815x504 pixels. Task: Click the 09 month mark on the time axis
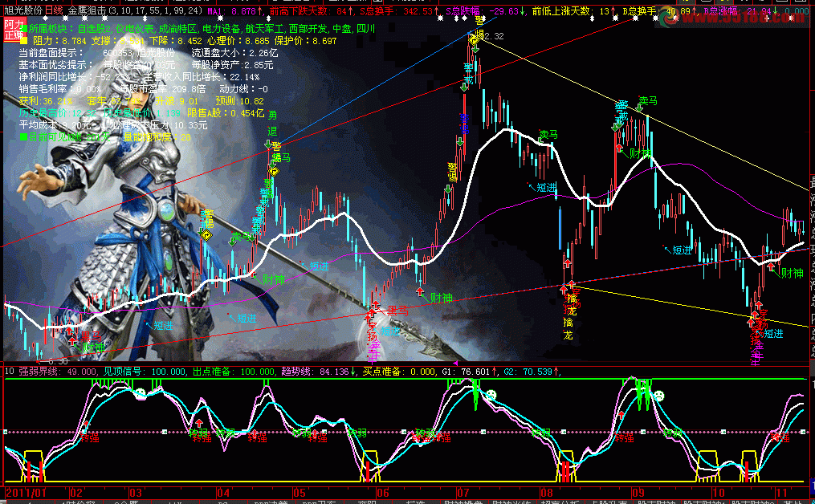coord(638,493)
